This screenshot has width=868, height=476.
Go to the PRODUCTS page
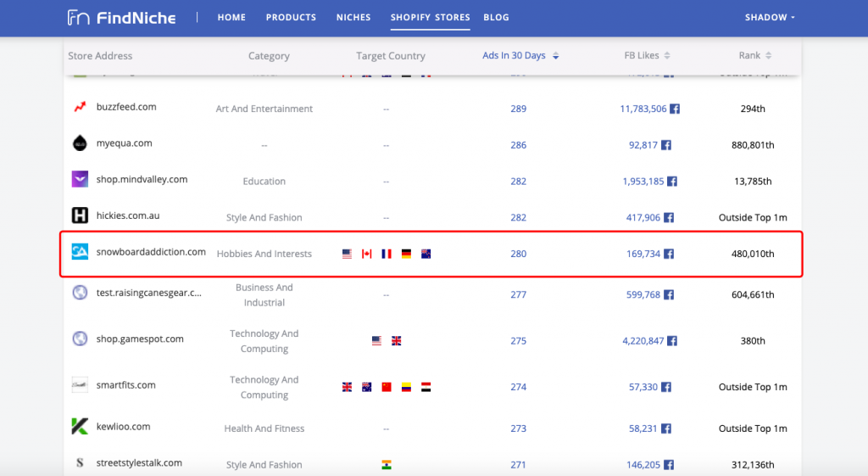click(x=292, y=17)
